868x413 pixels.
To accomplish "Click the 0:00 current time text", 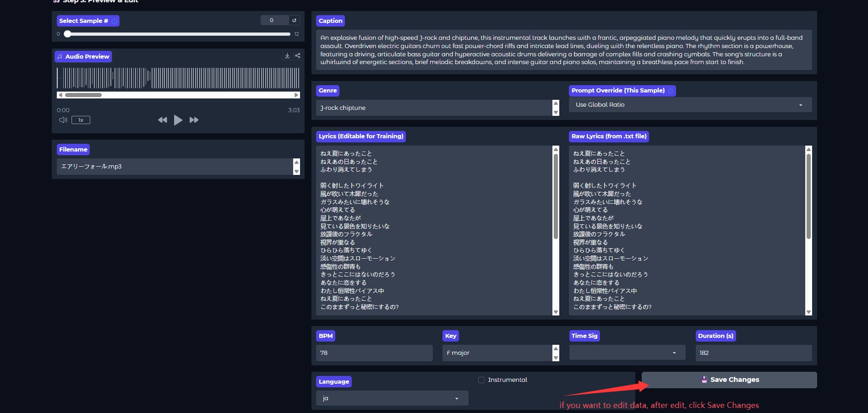I will click(x=63, y=110).
